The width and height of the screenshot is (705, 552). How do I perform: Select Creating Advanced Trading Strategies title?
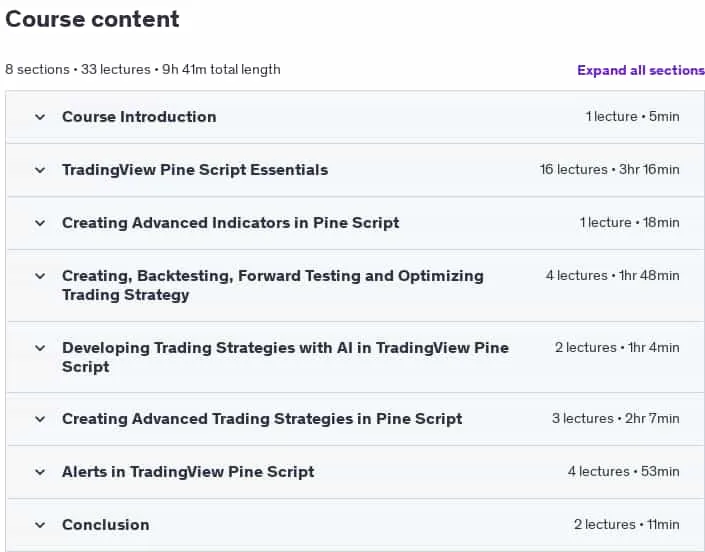[262, 419]
